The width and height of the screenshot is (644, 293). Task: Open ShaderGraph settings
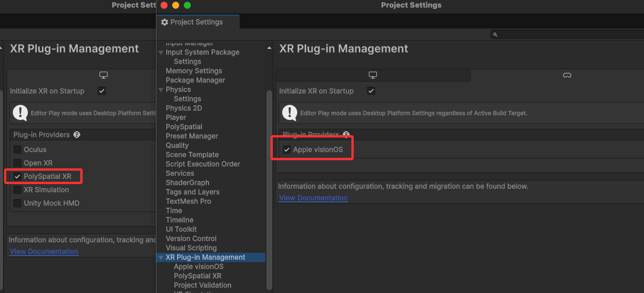coord(187,183)
